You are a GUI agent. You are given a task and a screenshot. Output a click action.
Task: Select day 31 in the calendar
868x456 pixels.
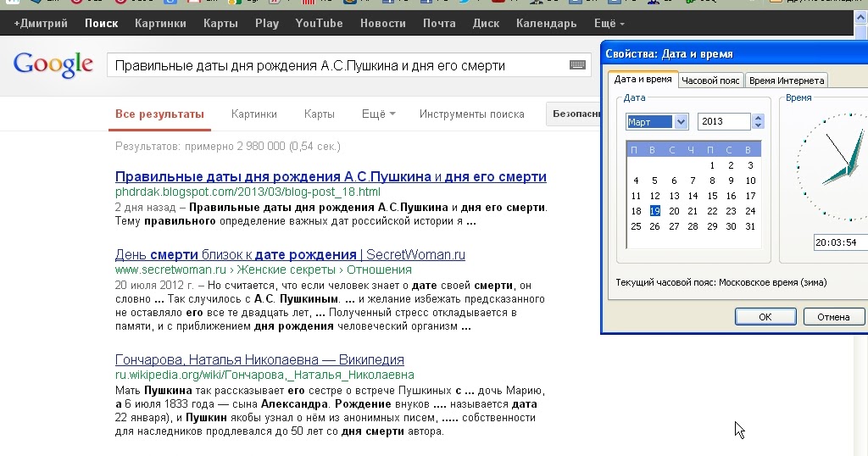(x=750, y=226)
